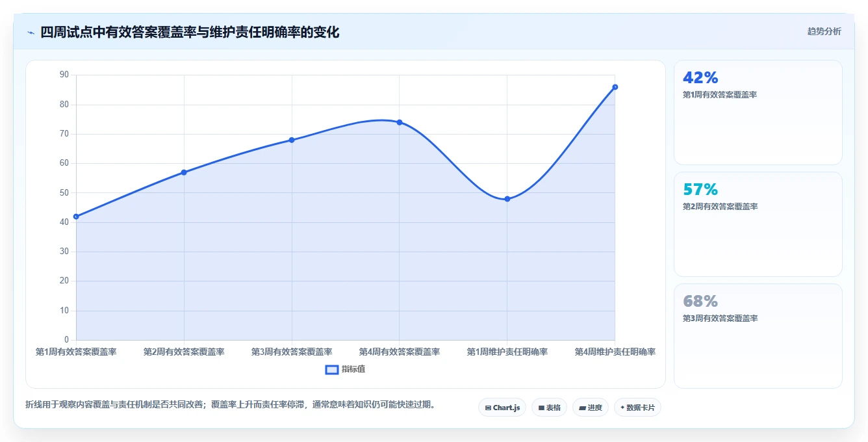Click the 趋势分析 label in header
The height and width of the screenshot is (442, 868).
tap(824, 31)
